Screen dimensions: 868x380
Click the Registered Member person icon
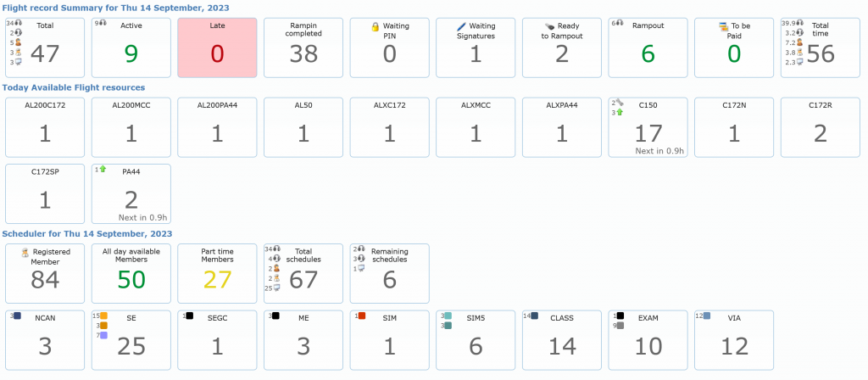point(25,252)
